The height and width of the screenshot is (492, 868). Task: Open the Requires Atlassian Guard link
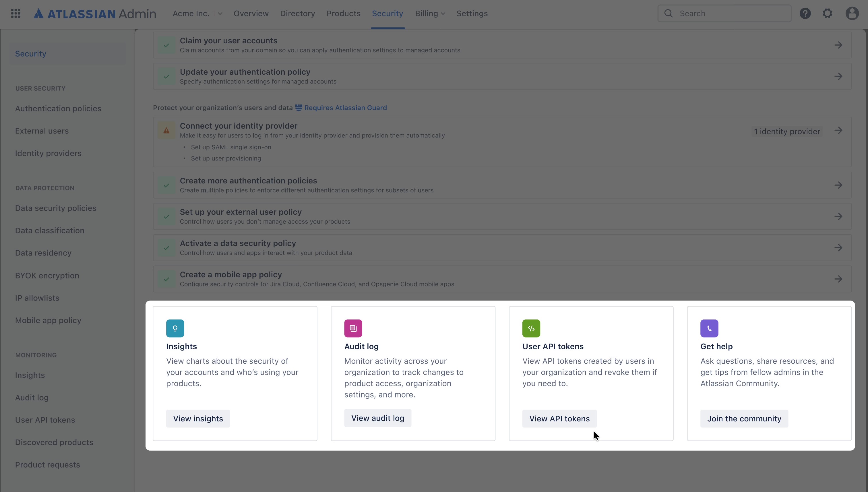click(345, 108)
